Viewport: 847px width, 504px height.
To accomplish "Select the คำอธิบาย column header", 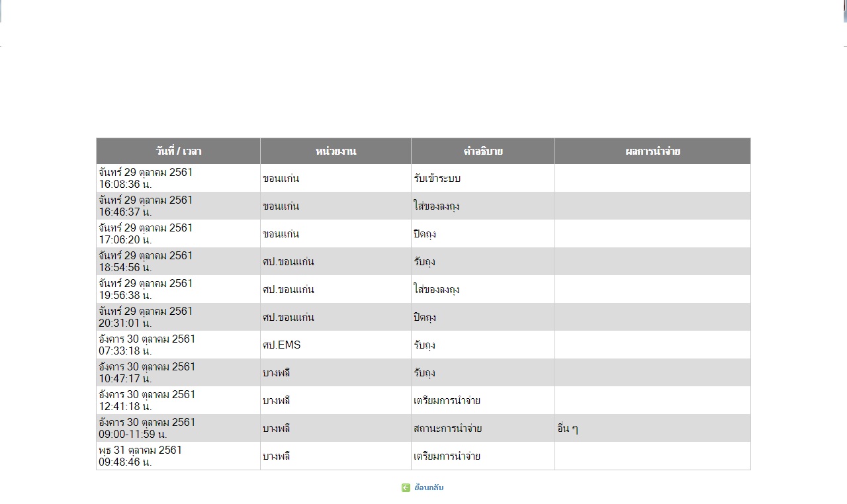I will pos(483,151).
